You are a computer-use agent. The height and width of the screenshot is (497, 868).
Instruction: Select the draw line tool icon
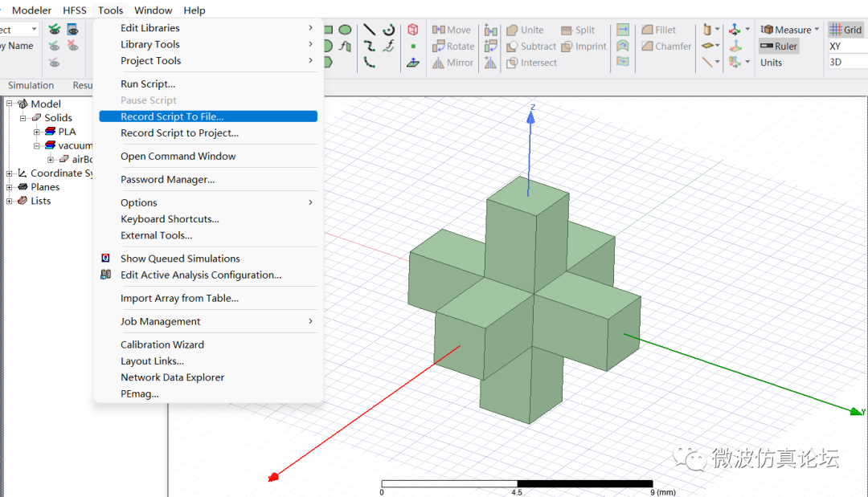[369, 30]
